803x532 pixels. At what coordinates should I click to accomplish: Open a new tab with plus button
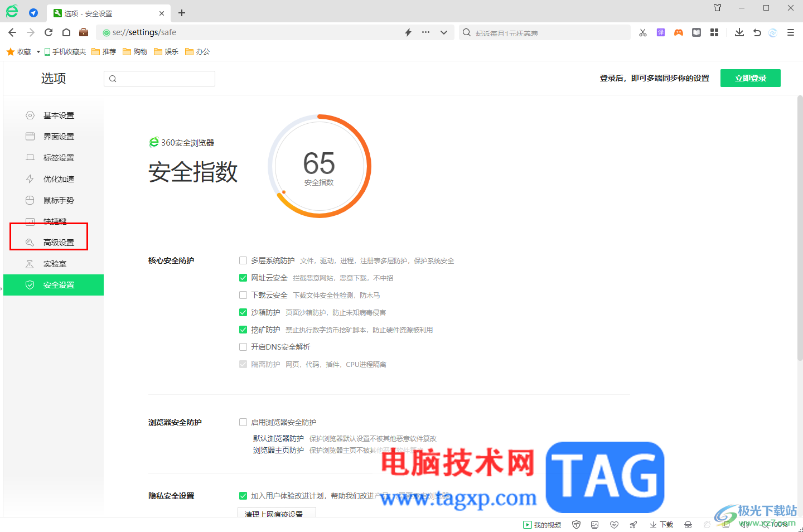[182, 13]
